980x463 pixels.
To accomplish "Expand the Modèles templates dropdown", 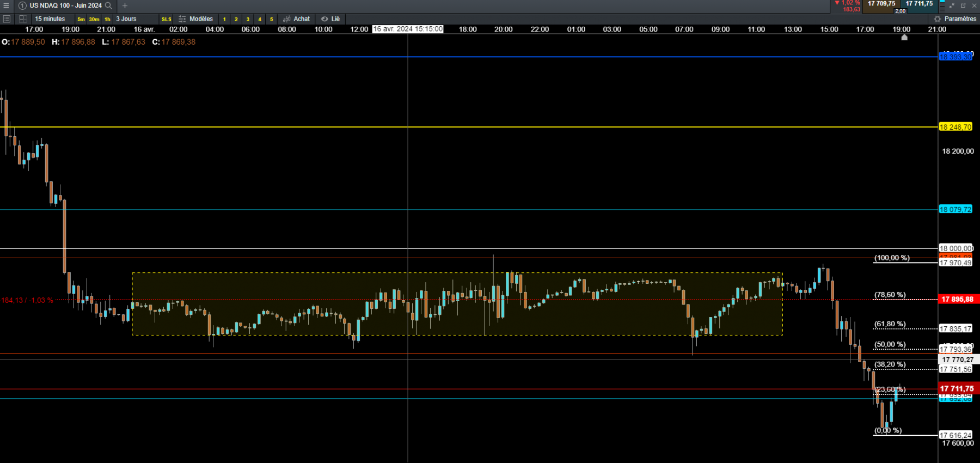I will 201,19.
